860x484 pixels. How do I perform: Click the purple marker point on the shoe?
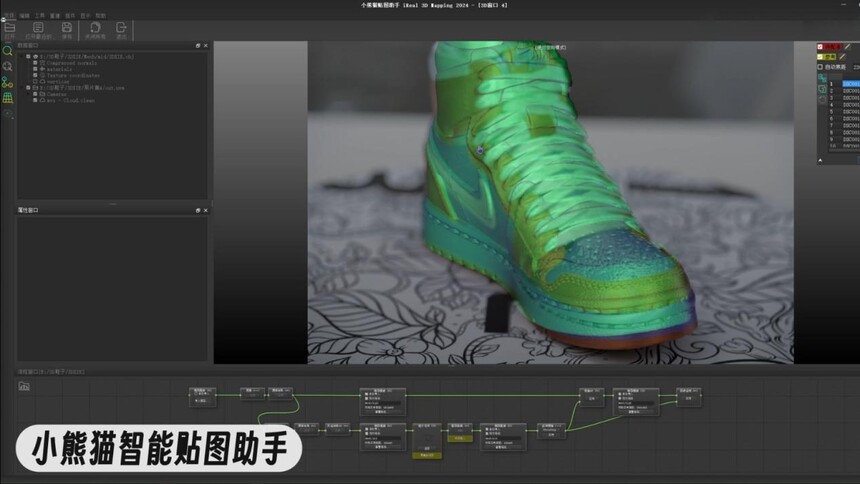480,150
